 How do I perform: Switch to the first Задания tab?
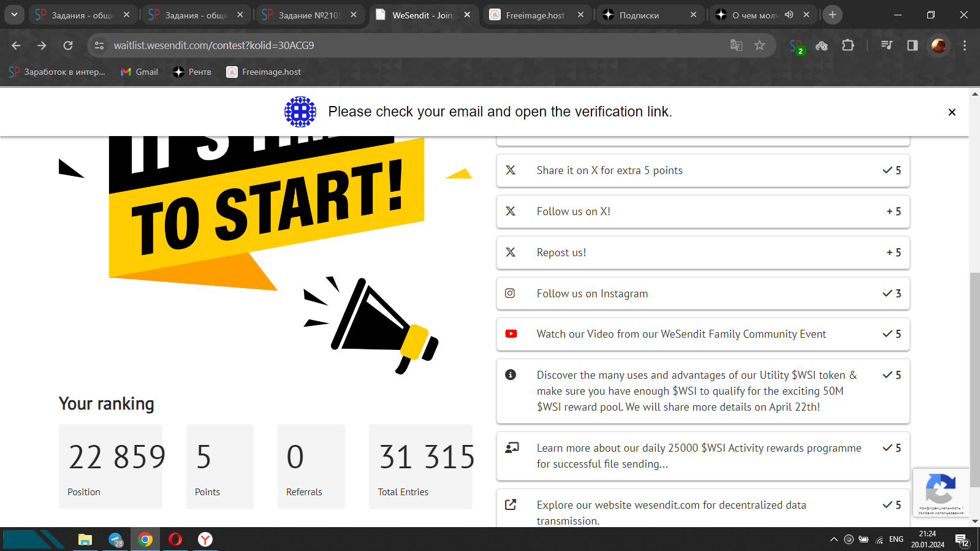pos(82,15)
